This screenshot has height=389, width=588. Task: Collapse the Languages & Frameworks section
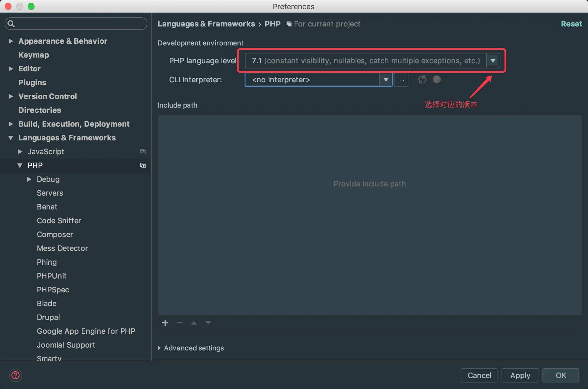11,138
